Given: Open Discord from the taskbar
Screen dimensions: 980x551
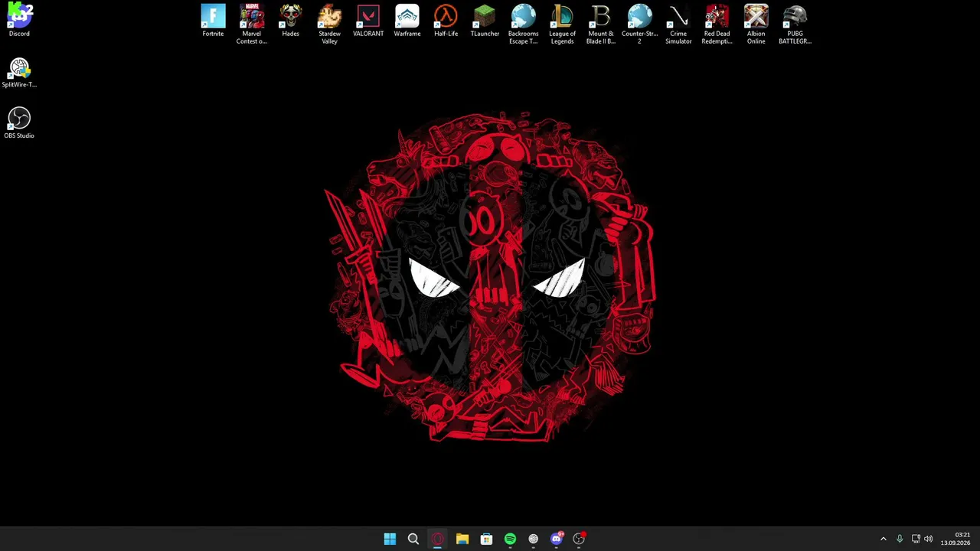Looking at the screenshot, I should coord(557,540).
